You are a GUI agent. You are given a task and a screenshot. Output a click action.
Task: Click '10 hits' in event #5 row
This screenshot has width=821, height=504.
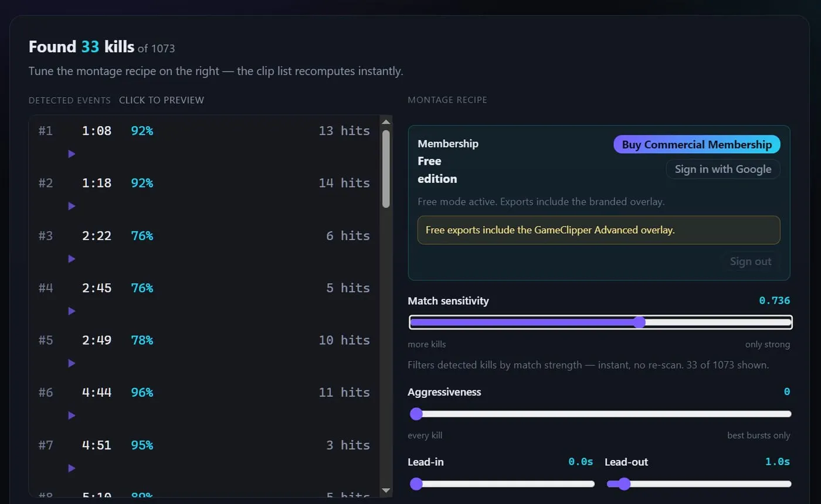pyautogui.click(x=344, y=340)
